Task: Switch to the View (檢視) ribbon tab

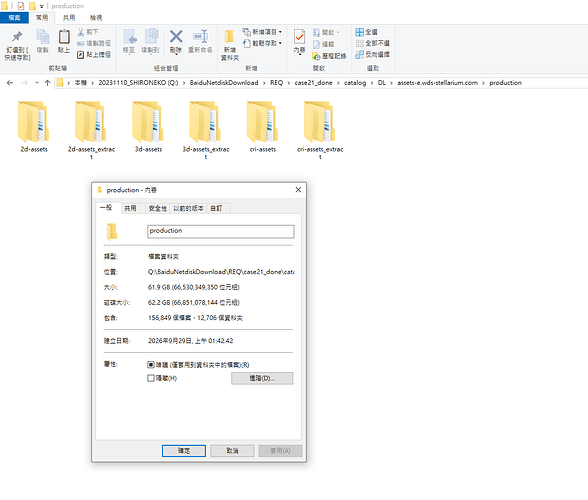Action: click(x=96, y=18)
